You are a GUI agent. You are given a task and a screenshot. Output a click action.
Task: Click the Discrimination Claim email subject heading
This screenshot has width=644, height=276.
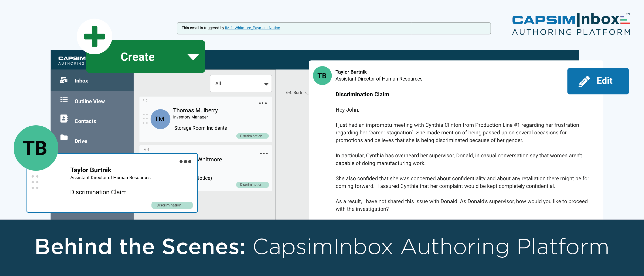362,94
